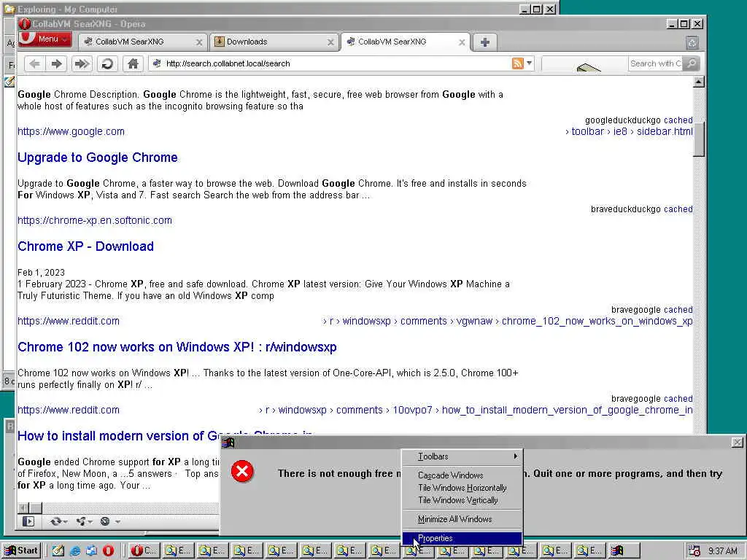This screenshot has width=747, height=560.
Task: Click the sidebar.html breadcrumb link
Action: (665, 131)
